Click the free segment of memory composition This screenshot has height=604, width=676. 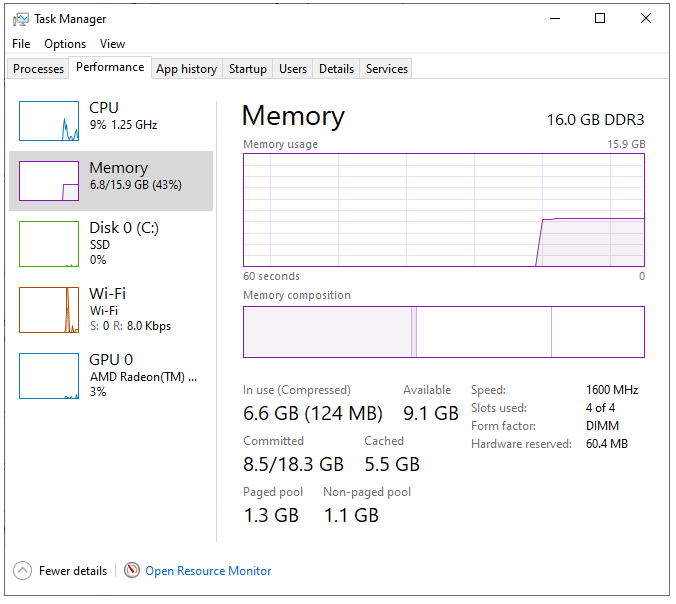coord(598,332)
